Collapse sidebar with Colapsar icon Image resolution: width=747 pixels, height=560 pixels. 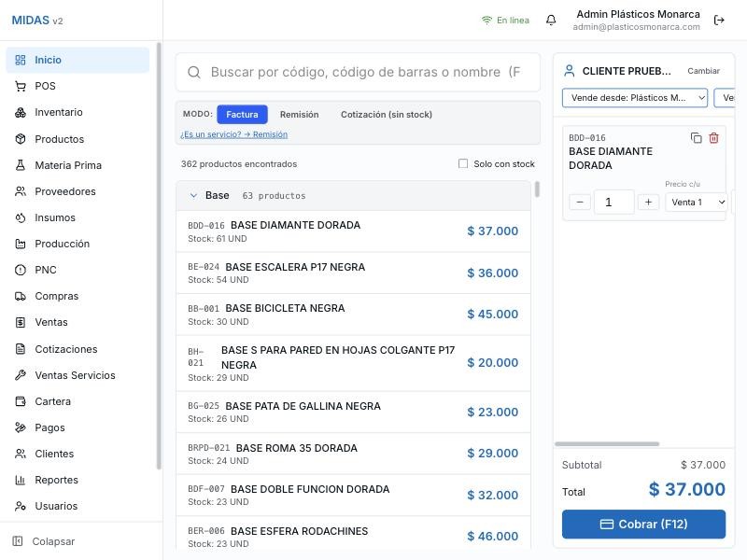[x=18, y=541]
